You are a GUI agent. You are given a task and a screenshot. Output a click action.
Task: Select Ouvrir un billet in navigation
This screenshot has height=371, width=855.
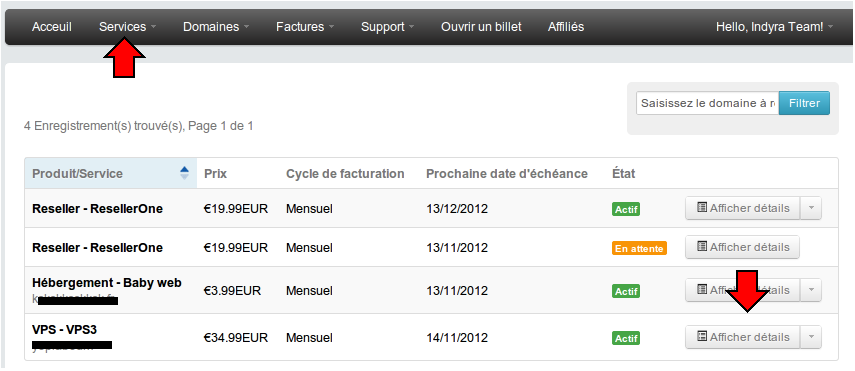tap(481, 27)
